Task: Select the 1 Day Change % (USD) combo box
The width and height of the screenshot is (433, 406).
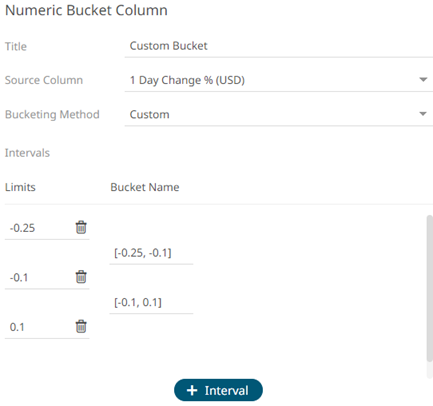Action: pos(279,80)
